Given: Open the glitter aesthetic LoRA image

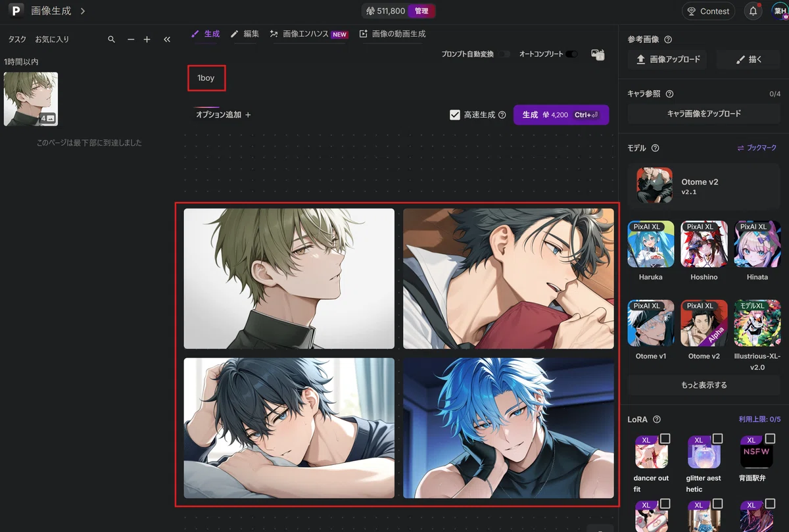Looking at the screenshot, I should pos(704,451).
